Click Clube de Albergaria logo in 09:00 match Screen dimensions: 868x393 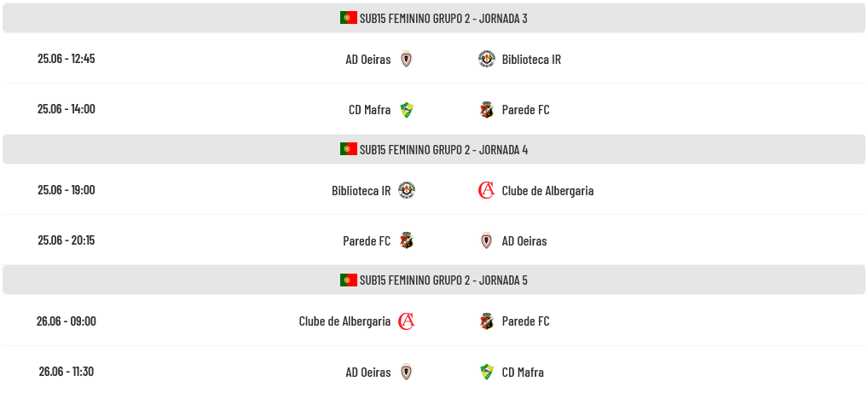click(407, 321)
